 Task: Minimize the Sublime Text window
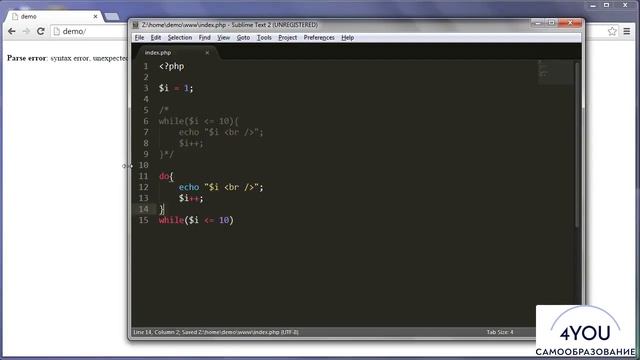pos(538,23)
